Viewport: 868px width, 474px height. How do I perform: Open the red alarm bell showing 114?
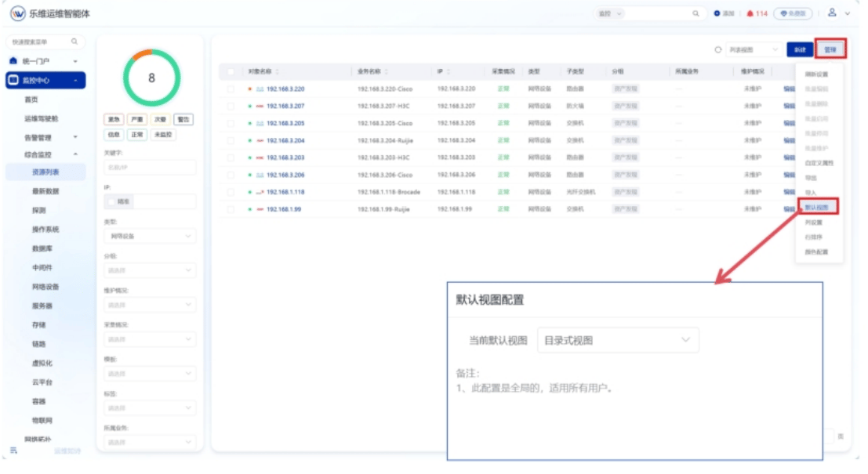[750, 13]
